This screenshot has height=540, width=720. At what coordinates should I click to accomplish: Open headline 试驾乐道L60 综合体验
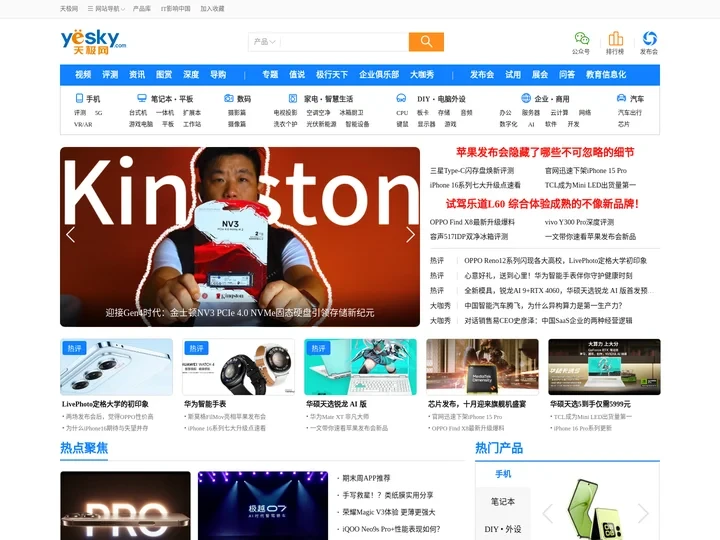click(x=542, y=203)
